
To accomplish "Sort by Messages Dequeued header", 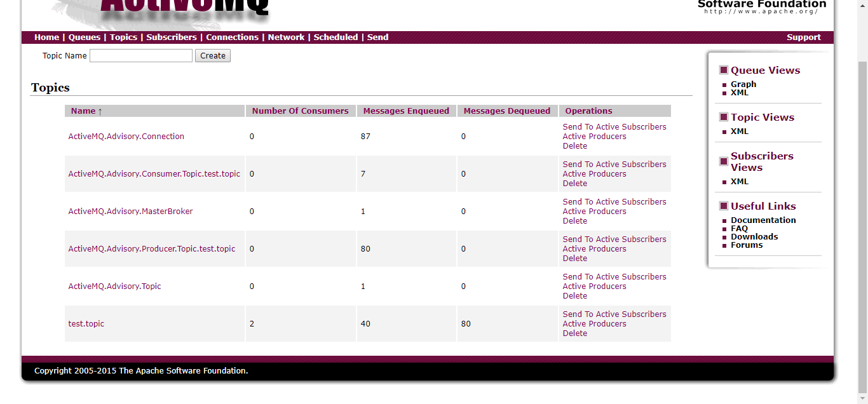I will pyautogui.click(x=507, y=111).
